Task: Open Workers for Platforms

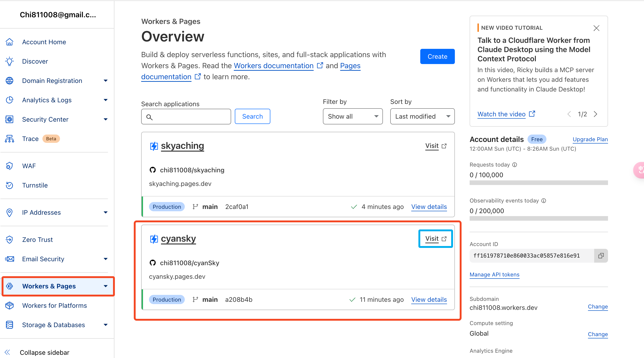Action: 54,305
